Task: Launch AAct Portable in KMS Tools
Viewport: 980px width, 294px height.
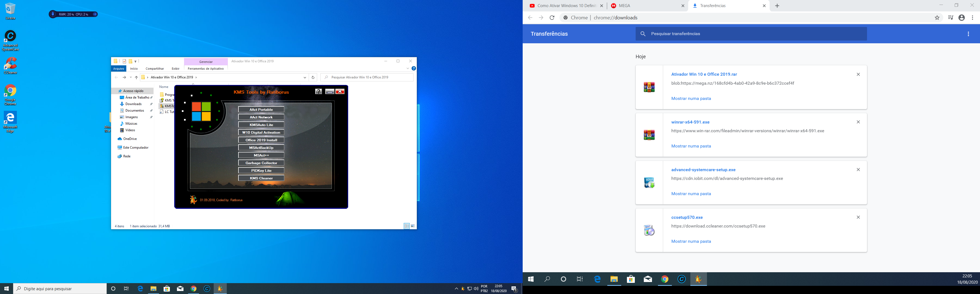Action: (x=261, y=109)
